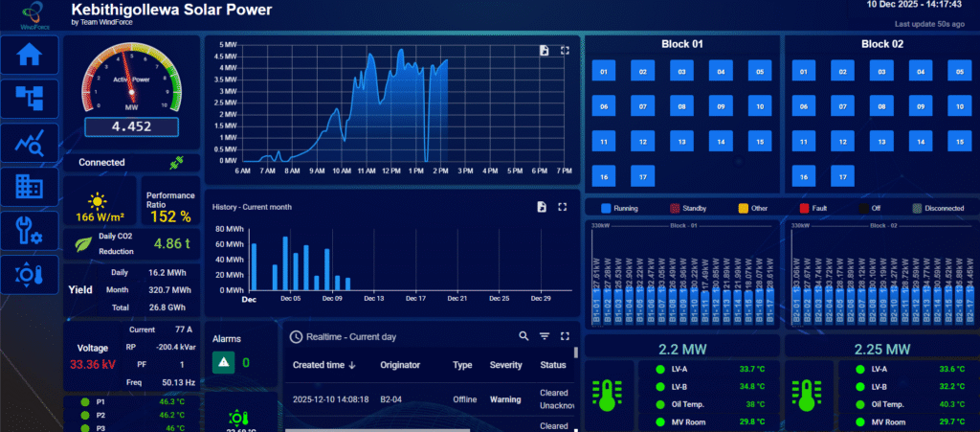Open the wrench and gear maintenance icon
The width and height of the screenshot is (980, 432).
[x=30, y=232]
